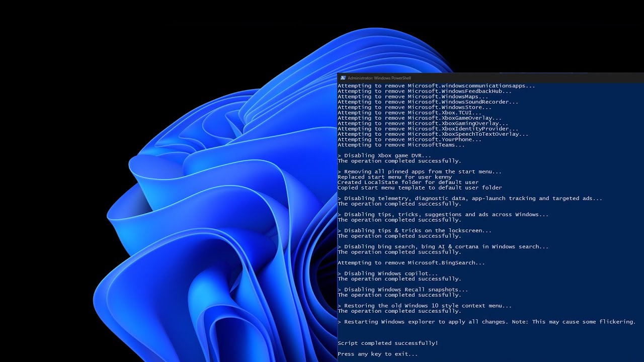Click the 'Disabling Xbox game DVR' line
The image size is (644, 362).
pos(384,156)
